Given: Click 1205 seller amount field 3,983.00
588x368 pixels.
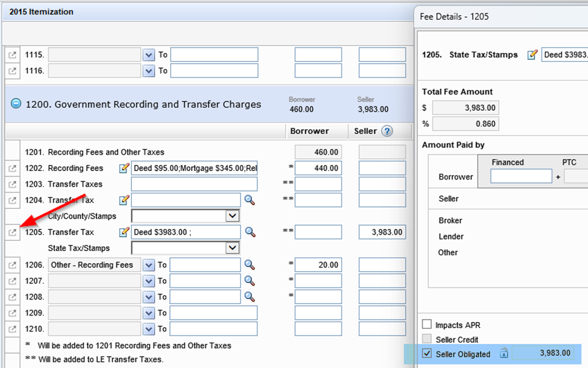Looking at the screenshot, I should tap(382, 232).
